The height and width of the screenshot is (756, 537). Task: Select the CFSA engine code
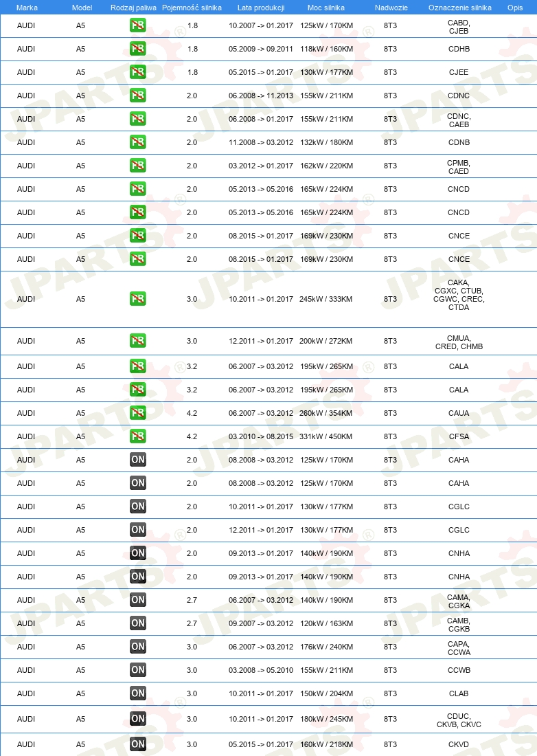coord(459,436)
